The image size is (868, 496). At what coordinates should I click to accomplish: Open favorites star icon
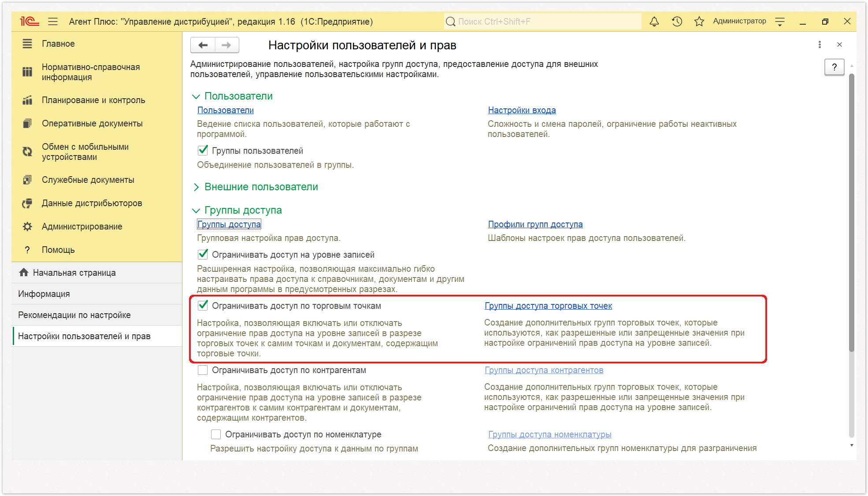click(699, 21)
